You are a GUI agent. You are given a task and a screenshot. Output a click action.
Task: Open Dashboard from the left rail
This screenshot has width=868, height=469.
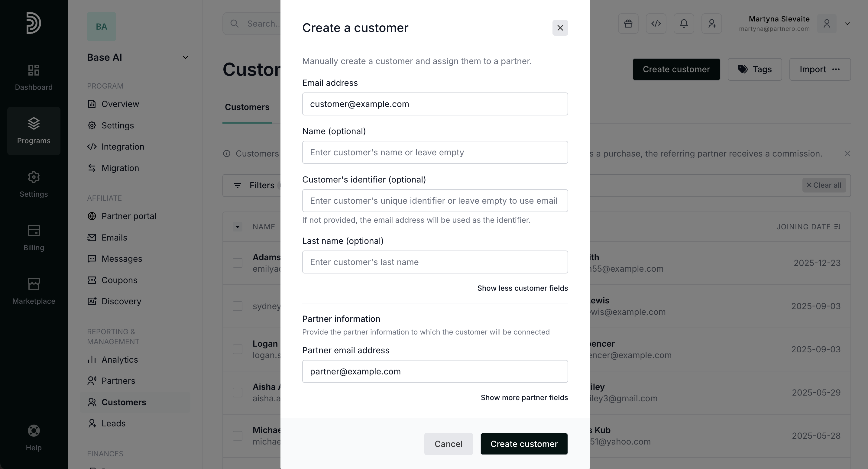(x=34, y=77)
